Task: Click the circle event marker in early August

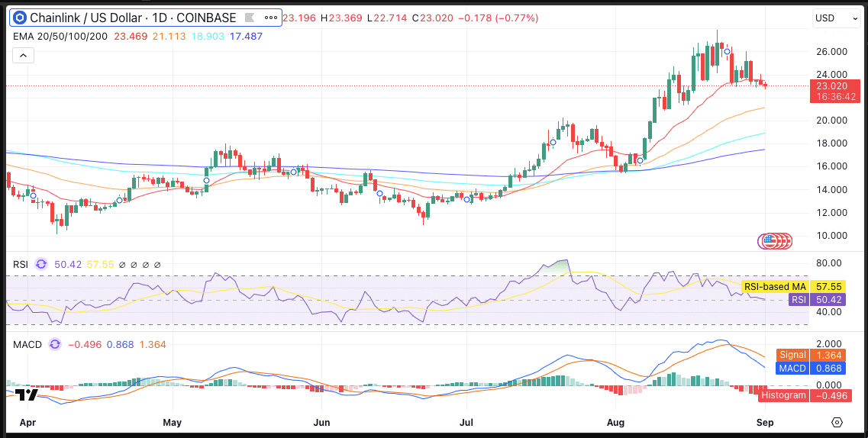Action: point(640,160)
